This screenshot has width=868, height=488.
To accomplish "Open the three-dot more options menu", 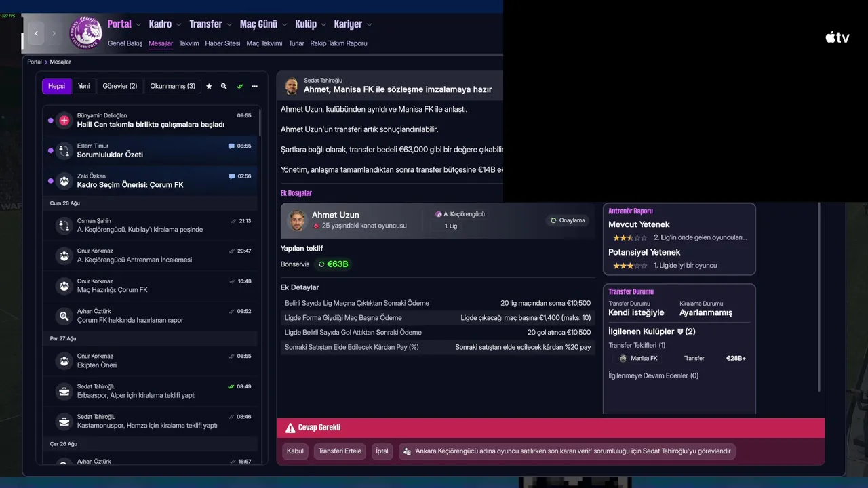I will click(x=254, y=86).
